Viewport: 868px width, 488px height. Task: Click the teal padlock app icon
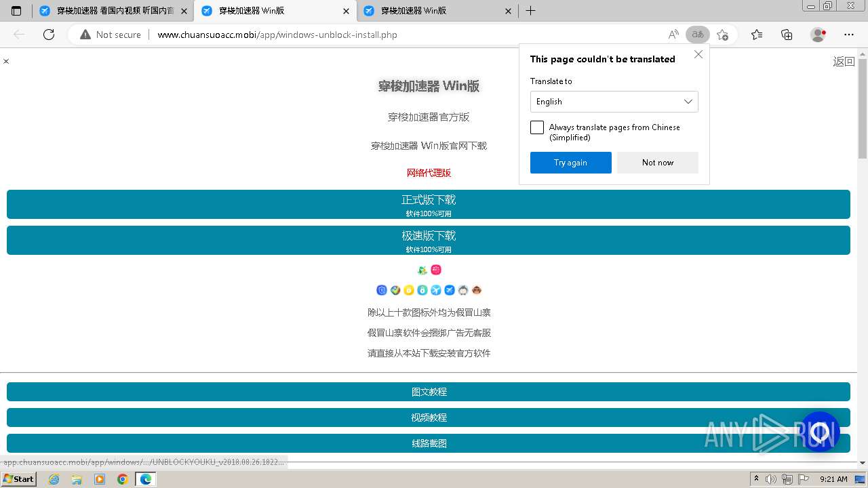422,290
